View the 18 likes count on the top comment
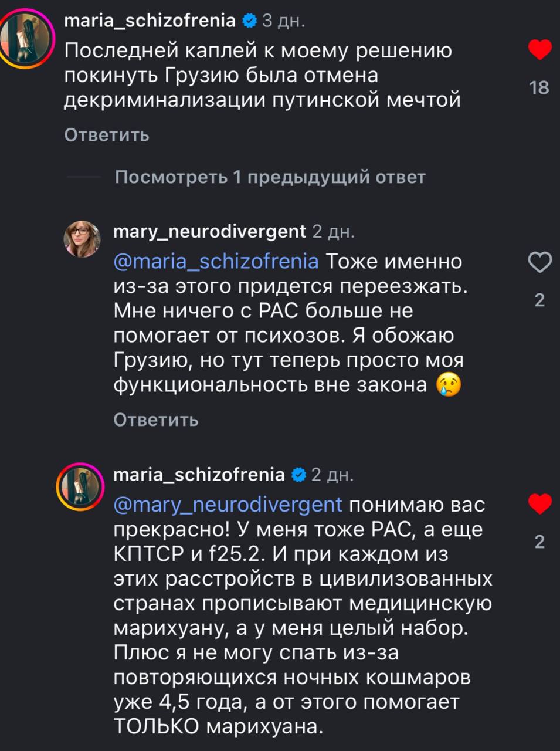This screenshot has height=751, width=560. [x=539, y=88]
